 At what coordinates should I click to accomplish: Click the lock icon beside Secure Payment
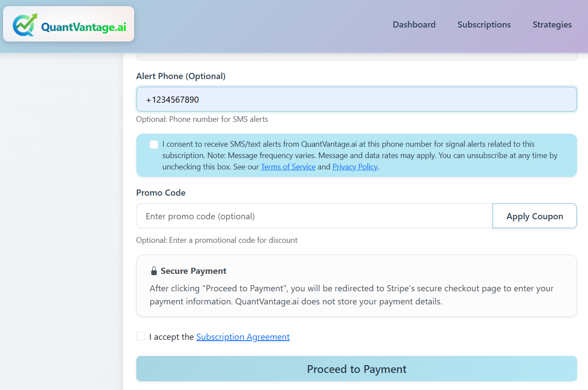point(154,270)
